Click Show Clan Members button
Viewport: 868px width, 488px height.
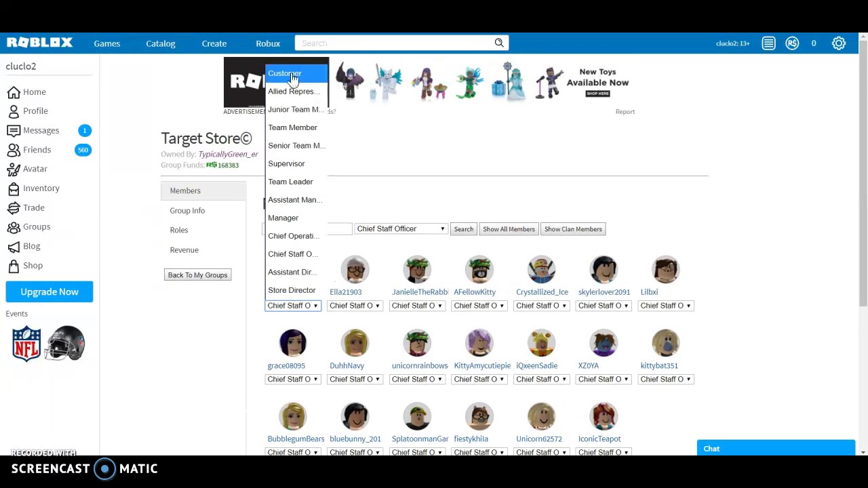(573, 229)
